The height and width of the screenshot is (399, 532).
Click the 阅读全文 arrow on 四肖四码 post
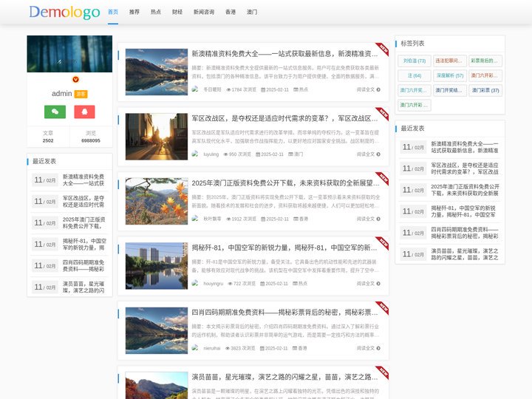point(378,348)
